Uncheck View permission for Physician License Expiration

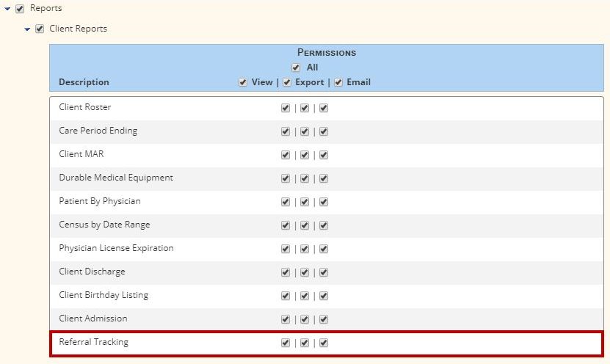286,249
